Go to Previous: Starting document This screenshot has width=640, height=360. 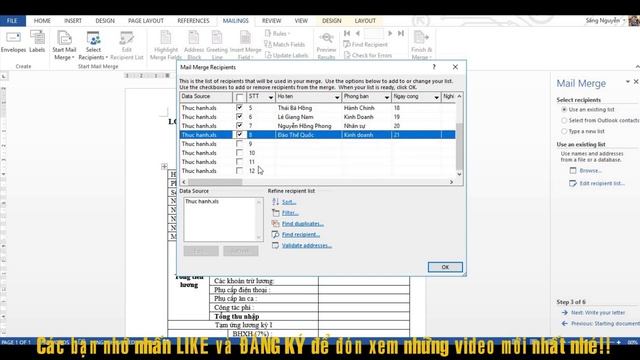605,323
